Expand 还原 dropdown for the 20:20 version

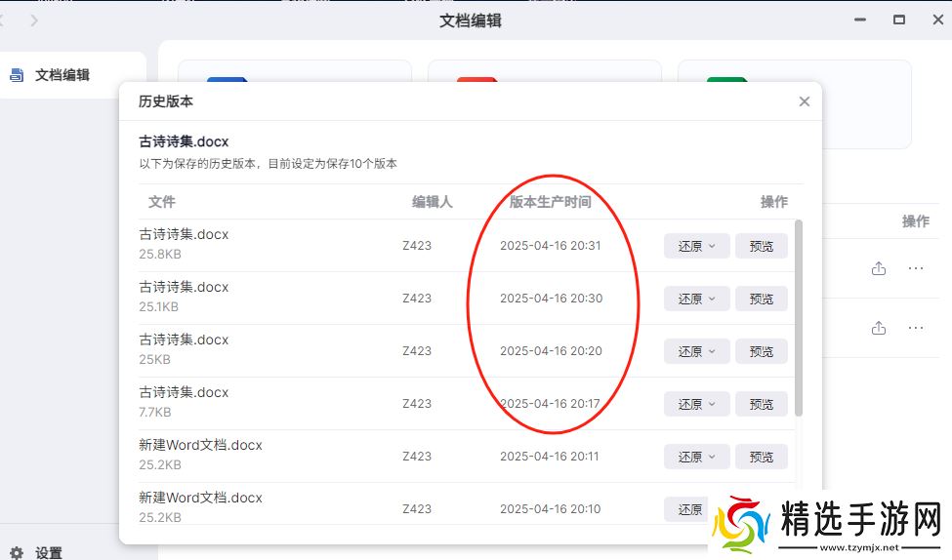click(x=697, y=351)
